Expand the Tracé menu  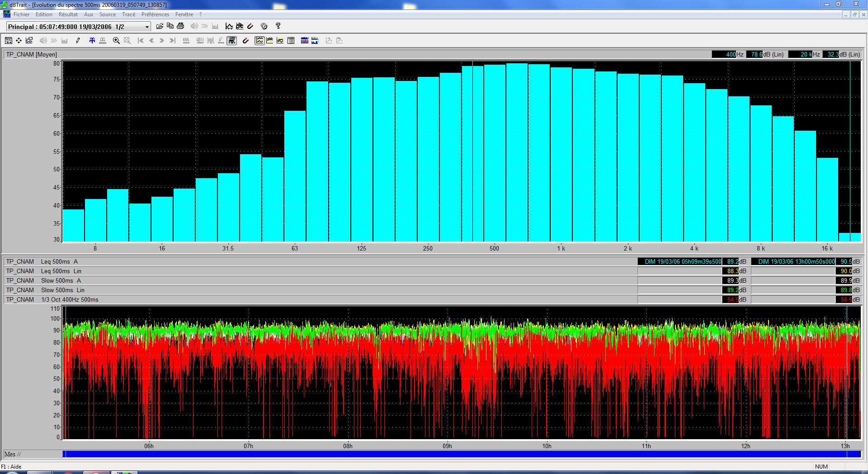click(x=128, y=14)
